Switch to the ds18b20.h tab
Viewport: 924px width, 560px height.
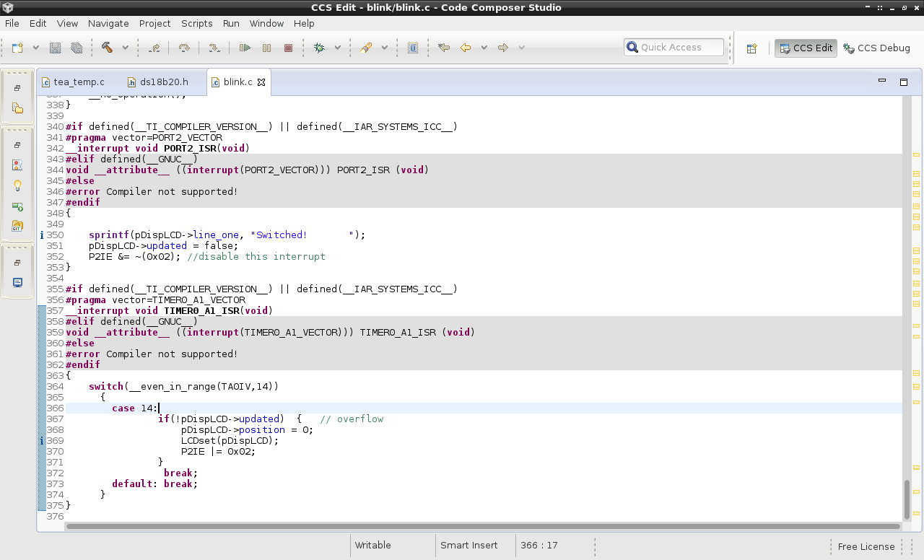click(163, 82)
